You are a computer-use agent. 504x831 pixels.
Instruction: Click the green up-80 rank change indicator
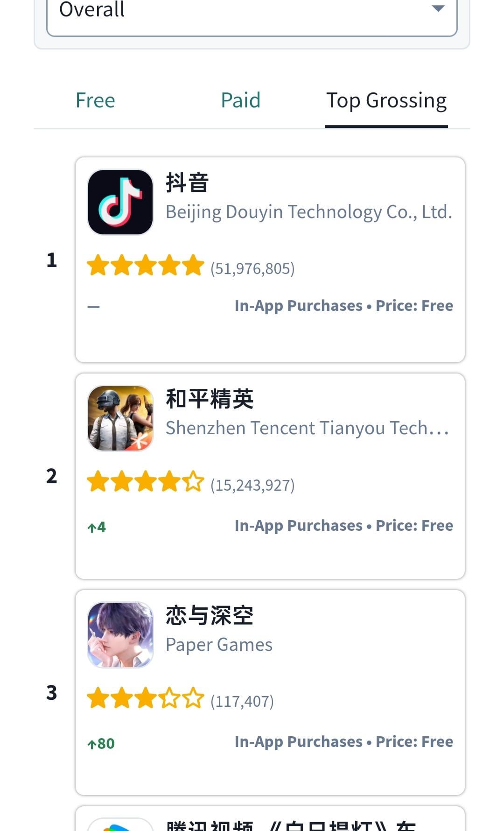pyautogui.click(x=101, y=744)
